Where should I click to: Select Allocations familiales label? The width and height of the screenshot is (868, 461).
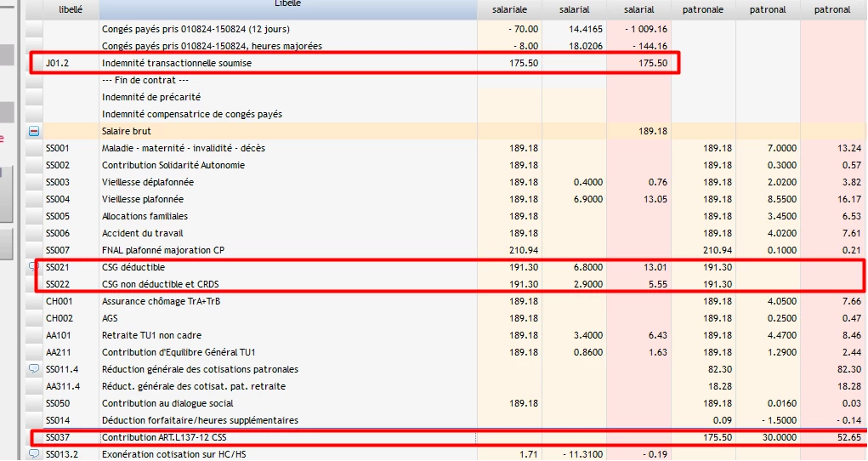click(145, 216)
